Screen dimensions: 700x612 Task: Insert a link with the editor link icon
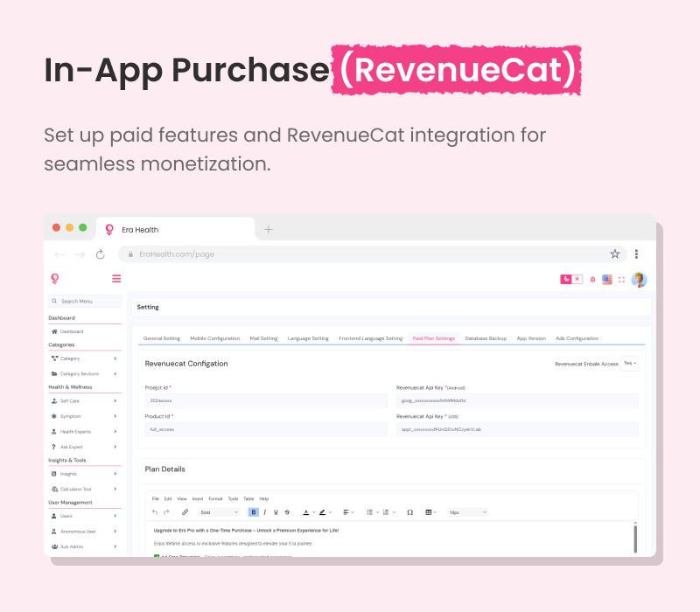[185, 512]
